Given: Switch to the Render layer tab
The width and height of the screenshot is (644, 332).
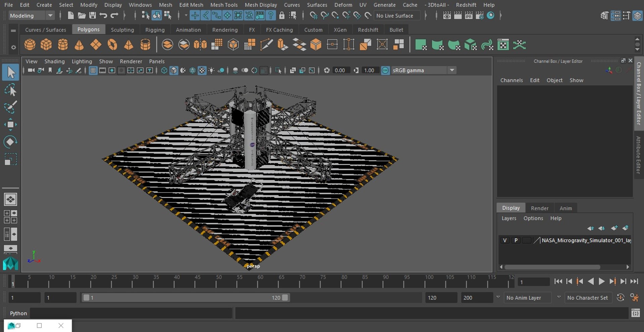Looking at the screenshot, I should click(539, 208).
